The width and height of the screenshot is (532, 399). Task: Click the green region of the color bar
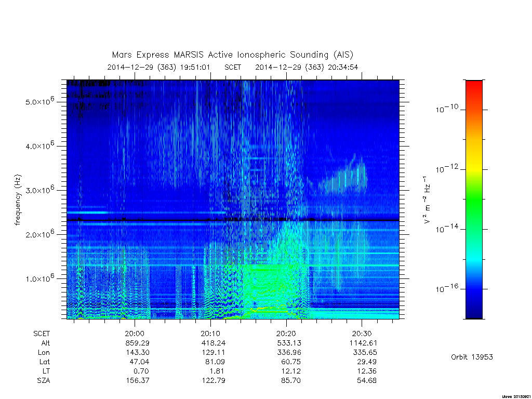click(x=474, y=200)
